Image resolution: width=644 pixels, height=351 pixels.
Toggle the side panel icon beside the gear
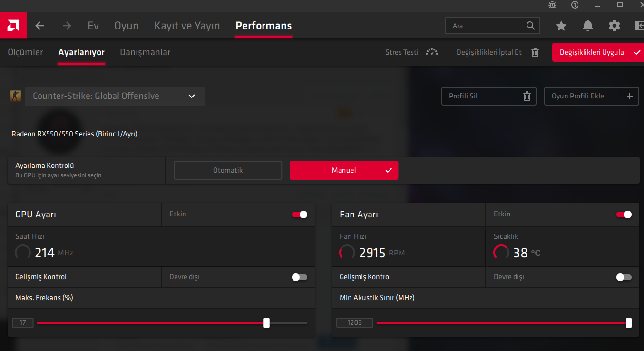[x=639, y=26]
